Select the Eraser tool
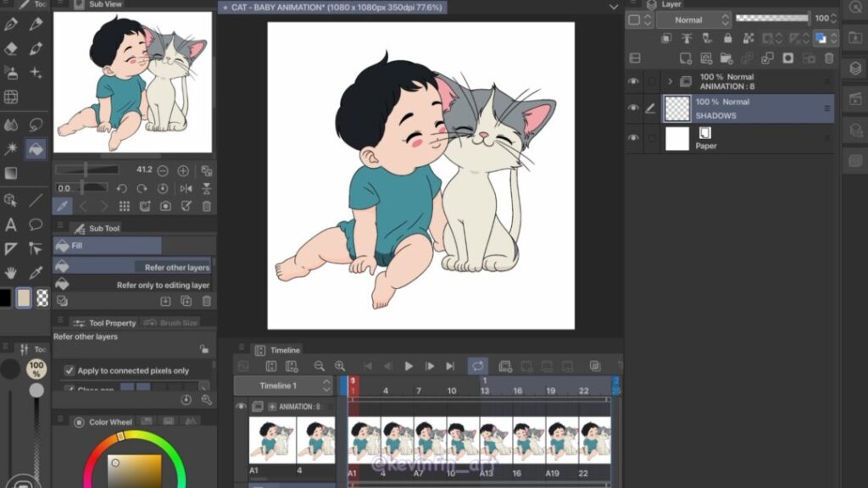The height and width of the screenshot is (488, 868). (x=11, y=49)
